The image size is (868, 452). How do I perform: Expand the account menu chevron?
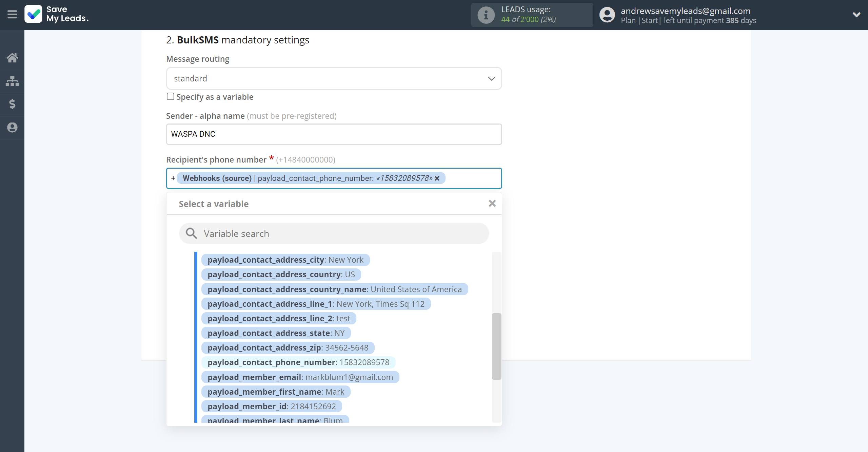click(856, 15)
